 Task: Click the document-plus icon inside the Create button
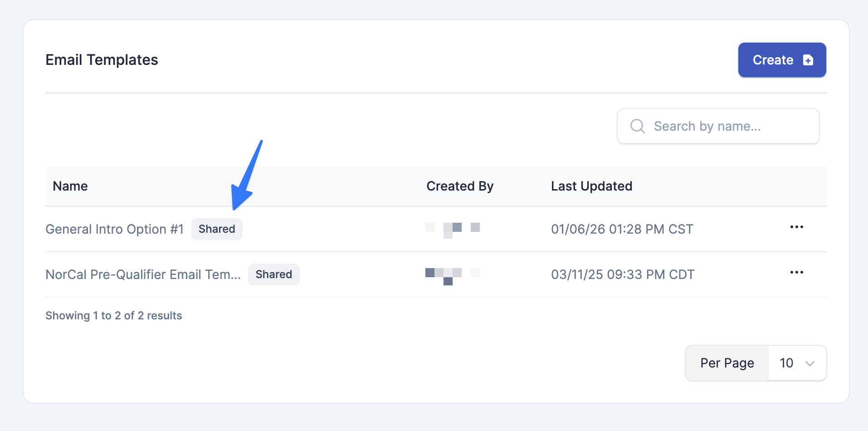808,59
